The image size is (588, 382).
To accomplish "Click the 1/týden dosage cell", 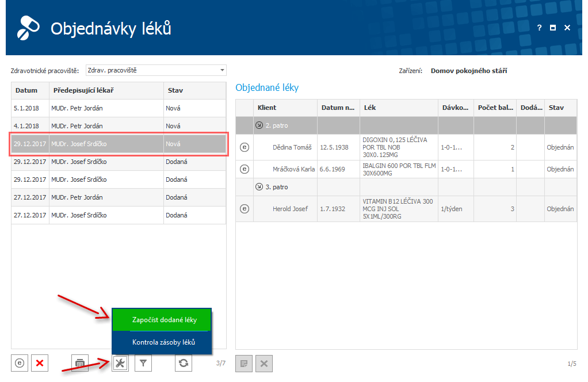I will [456, 209].
